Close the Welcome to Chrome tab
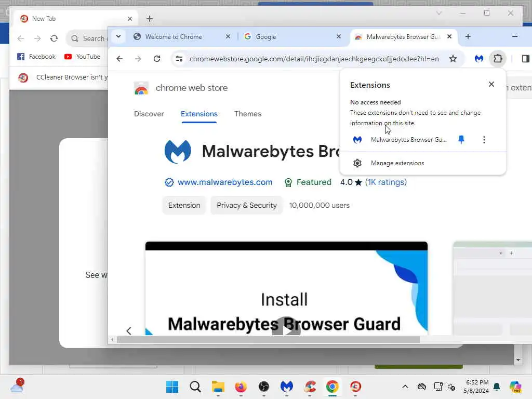This screenshot has height=399, width=532. coord(228,36)
